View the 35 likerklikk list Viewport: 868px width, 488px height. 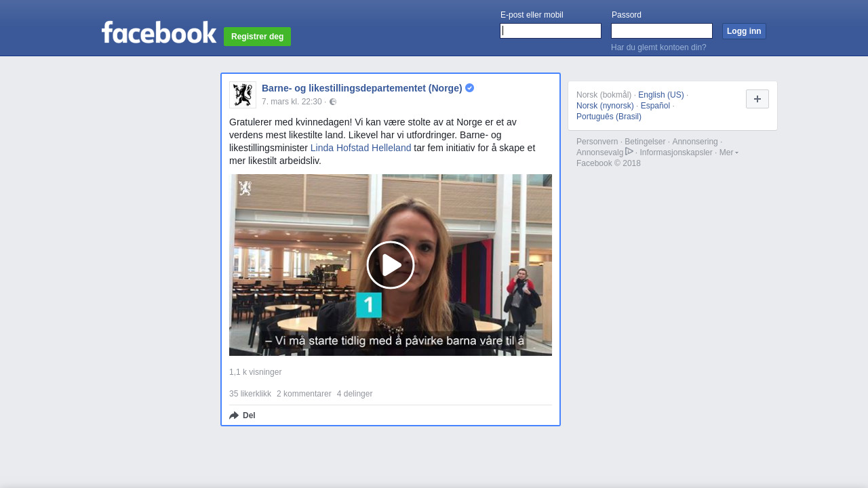pyautogui.click(x=250, y=394)
